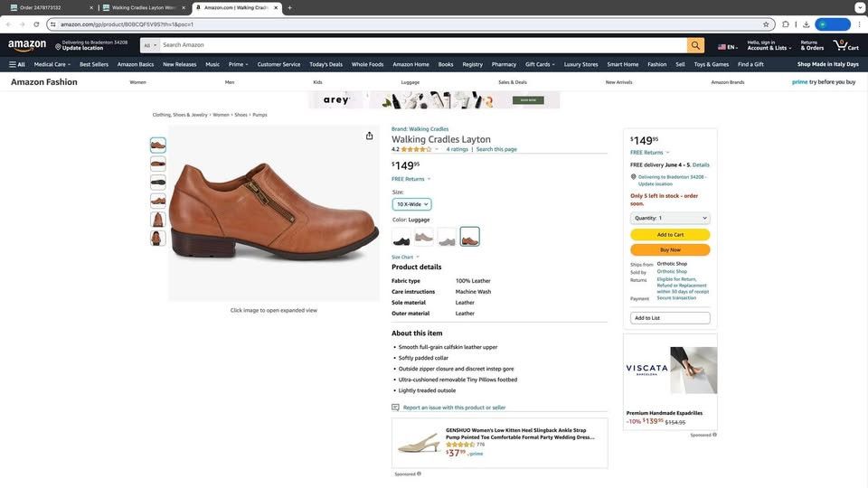
Task: Open the All hamburger menu
Action: click(x=16, y=64)
